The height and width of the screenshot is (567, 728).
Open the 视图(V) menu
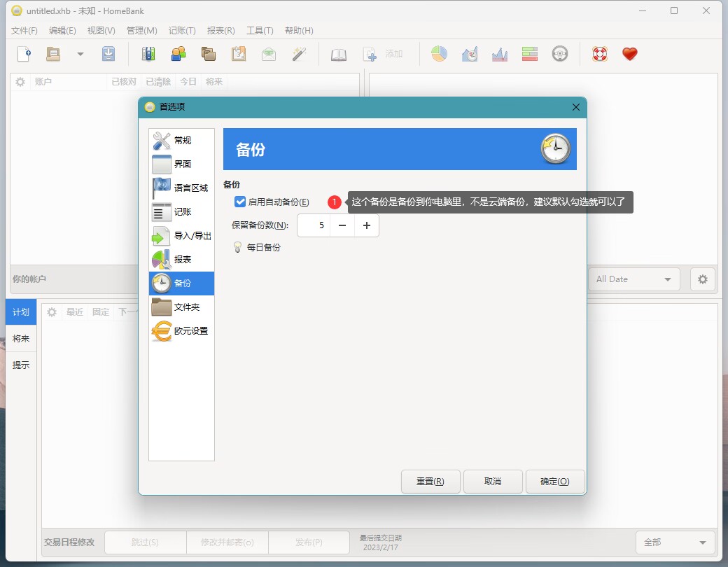pos(101,31)
